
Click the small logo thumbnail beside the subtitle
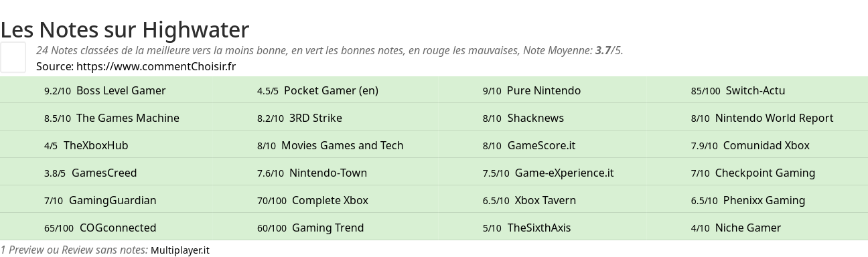coord(13,57)
